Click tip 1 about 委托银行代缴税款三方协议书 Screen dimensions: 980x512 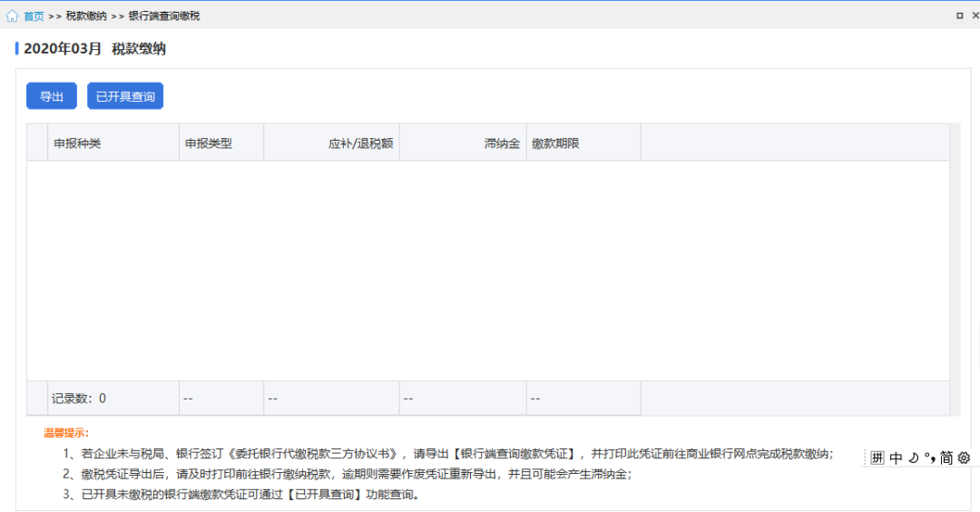(447, 454)
